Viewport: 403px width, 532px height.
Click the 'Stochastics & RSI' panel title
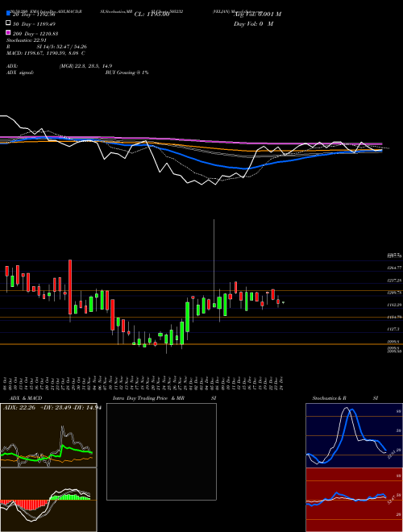(x=345, y=398)
